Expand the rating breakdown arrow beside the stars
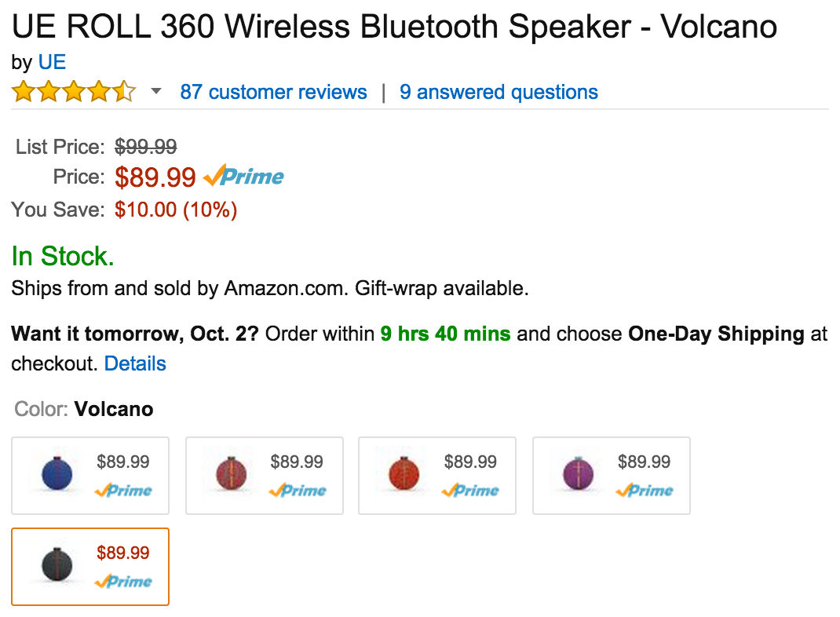Image resolution: width=840 pixels, height=617 pixels. click(x=155, y=92)
